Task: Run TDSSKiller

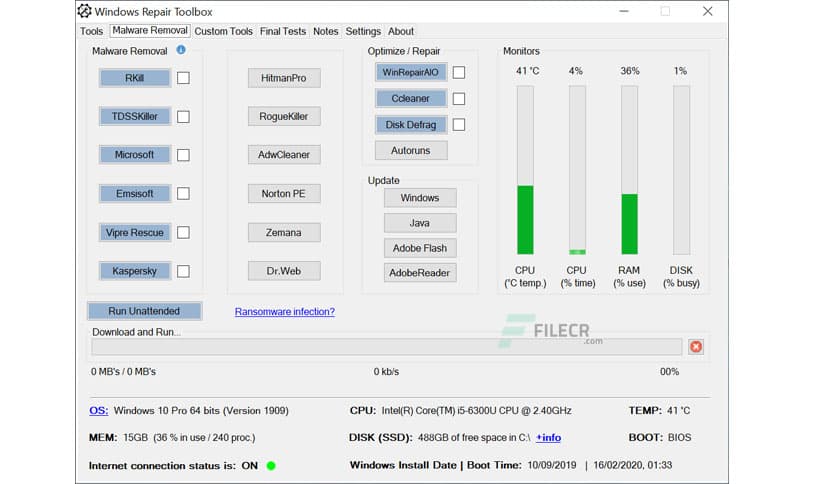Action: 134,116
